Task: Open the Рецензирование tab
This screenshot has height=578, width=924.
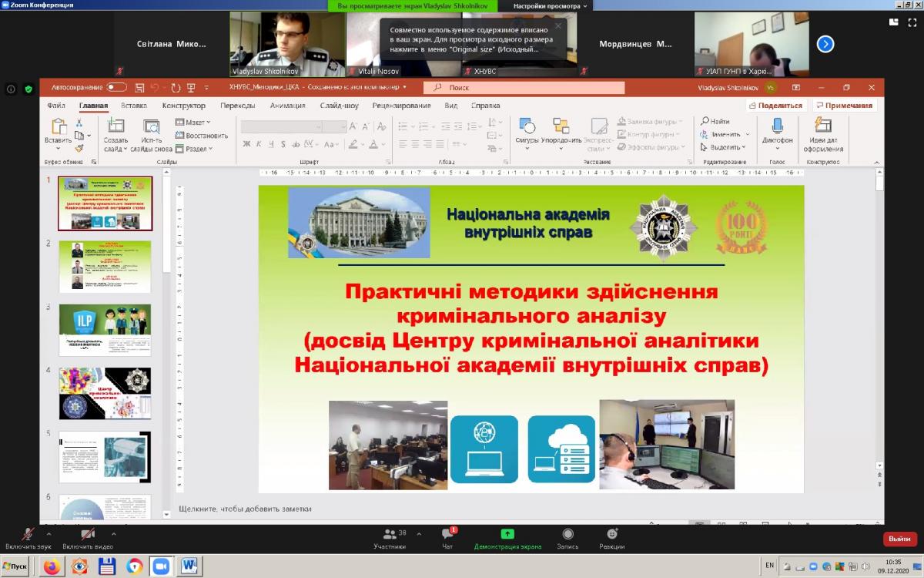Action: pyautogui.click(x=402, y=106)
